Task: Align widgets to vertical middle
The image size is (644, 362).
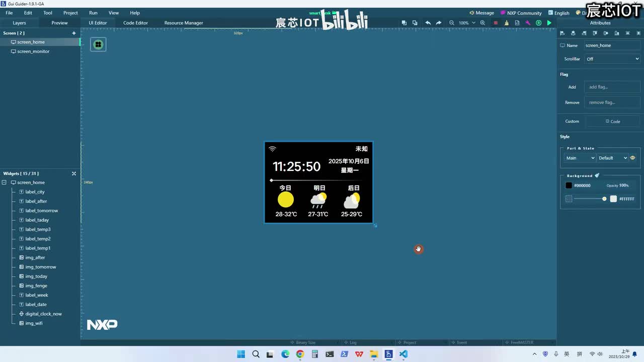Action: [606, 33]
